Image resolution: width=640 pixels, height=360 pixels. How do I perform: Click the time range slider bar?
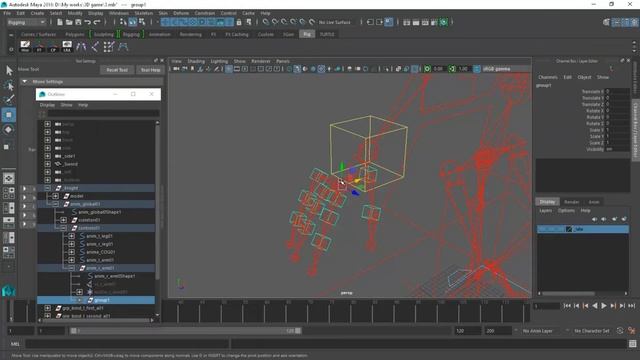[186, 331]
